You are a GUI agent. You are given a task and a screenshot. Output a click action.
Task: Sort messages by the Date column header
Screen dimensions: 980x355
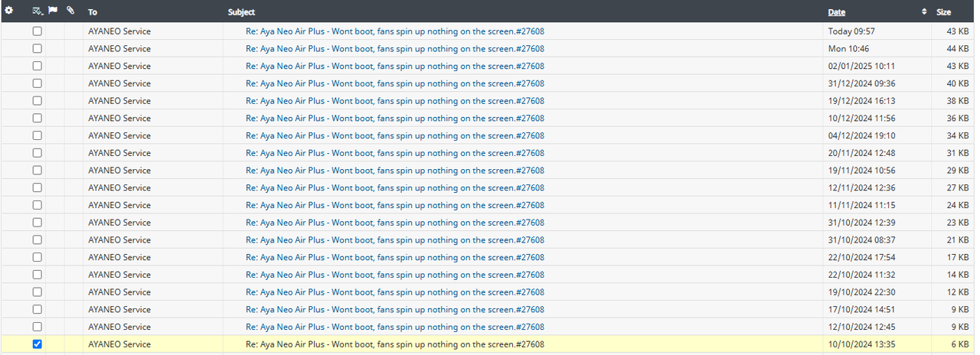coord(837,12)
